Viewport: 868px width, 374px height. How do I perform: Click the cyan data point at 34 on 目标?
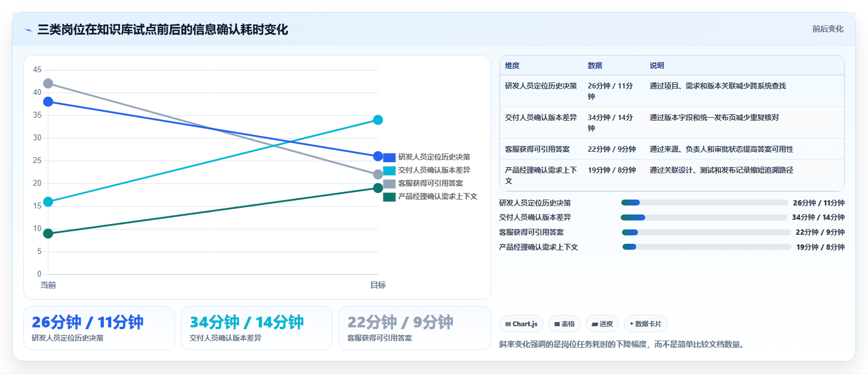click(378, 120)
